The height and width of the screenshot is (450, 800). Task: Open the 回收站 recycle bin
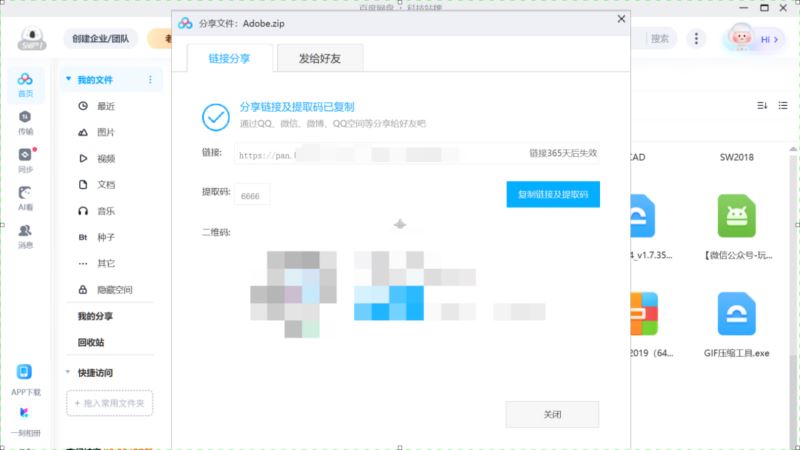91,342
